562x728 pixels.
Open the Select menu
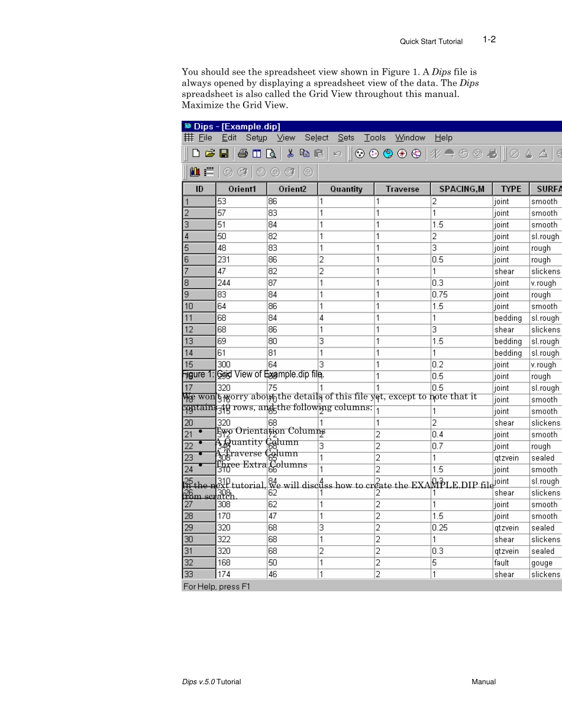pos(316,138)
